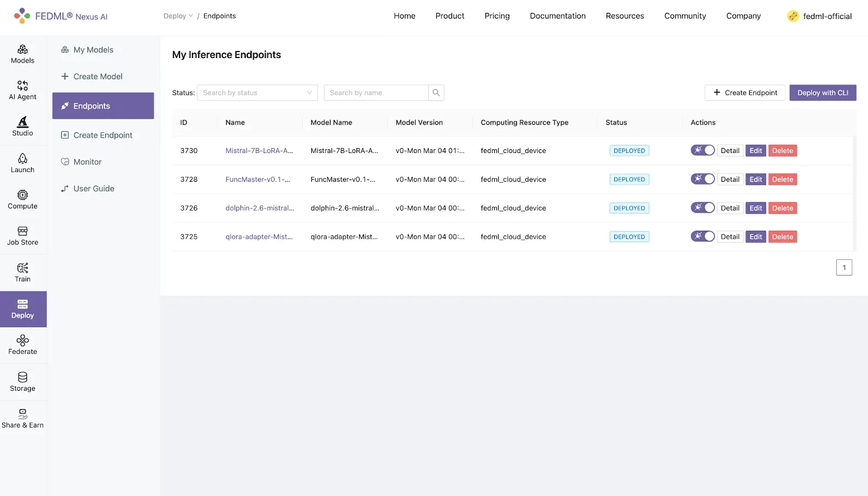The image size is (868, 496).
Task: Open the Pricing menu item
Action: tap(497, 16)
